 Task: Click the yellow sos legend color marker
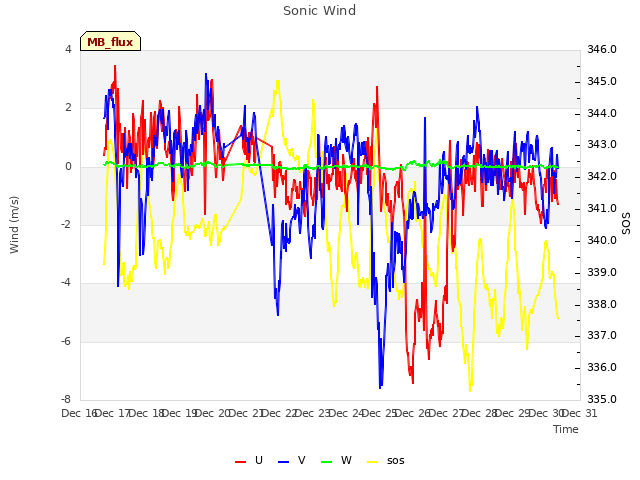pos(373,462)
